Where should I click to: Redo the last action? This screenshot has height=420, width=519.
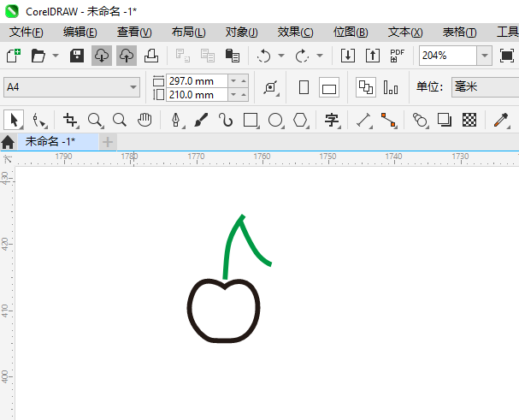[302, 56]
